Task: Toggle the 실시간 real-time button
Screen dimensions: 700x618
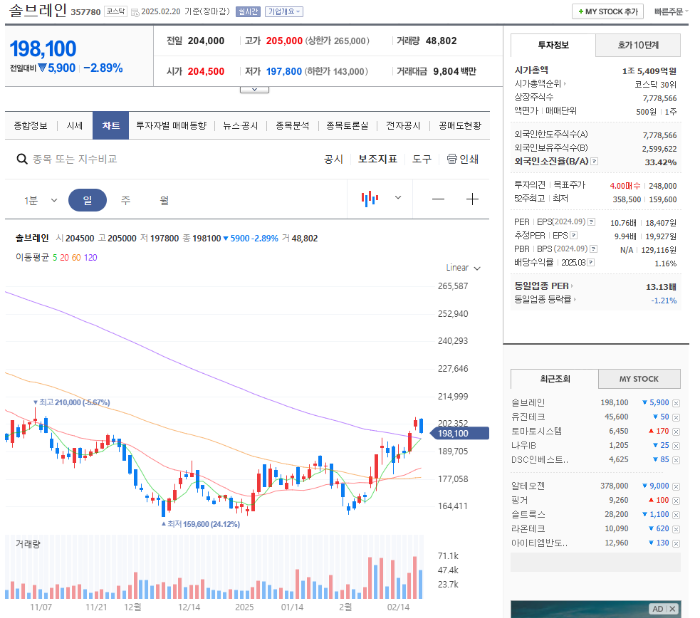Action: pyautogui.click(x=248, y=12)
